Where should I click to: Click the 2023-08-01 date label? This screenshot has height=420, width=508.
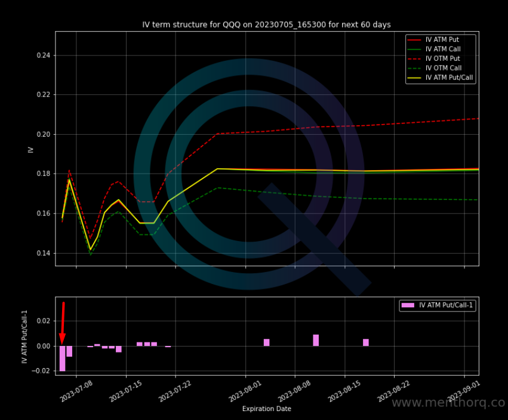click(245, 391)
